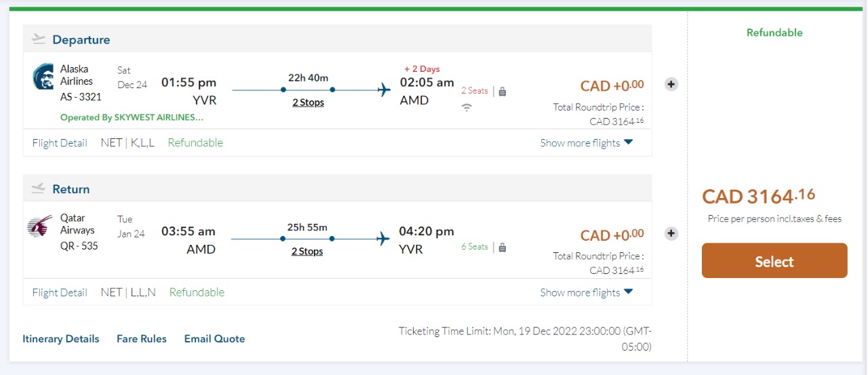The height and width of the screenshot is (375, 868).
Task: View the Fare Rules
Action: [x=142, y=338]
